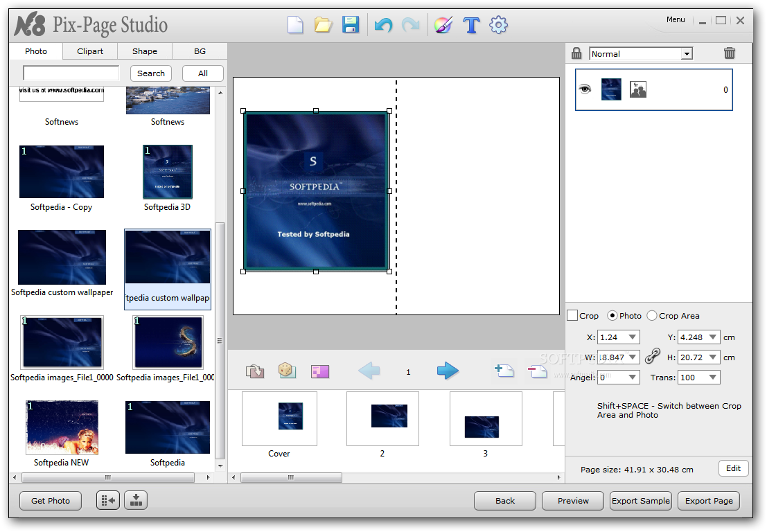This screenshot has width=767, height=532.
Task: Go to the previous page arrow
Action: pos(369,371)
